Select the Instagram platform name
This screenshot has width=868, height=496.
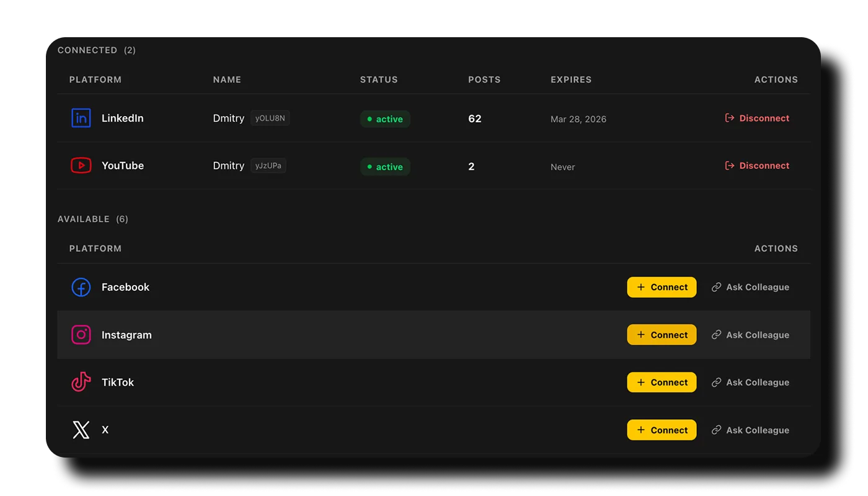(x=126, y=335)
